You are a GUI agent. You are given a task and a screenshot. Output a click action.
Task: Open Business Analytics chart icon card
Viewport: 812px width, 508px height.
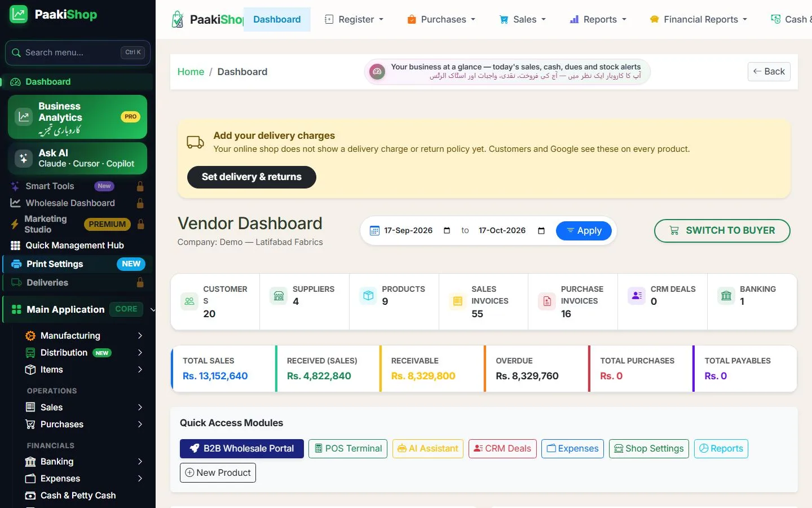[x=24, y=117]
